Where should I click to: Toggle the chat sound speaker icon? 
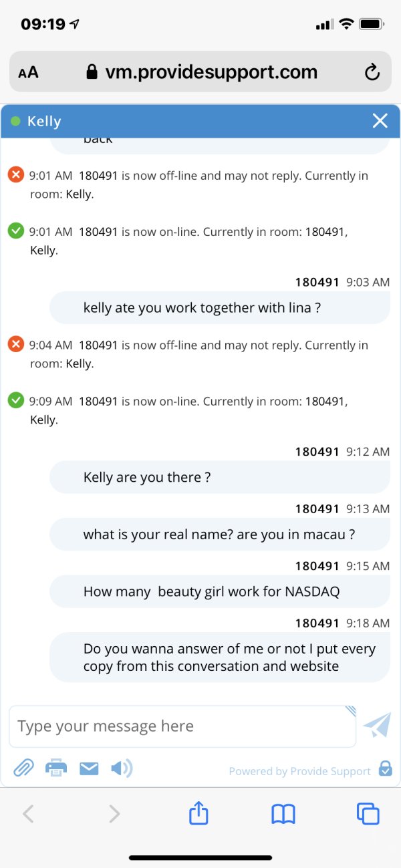122,768
